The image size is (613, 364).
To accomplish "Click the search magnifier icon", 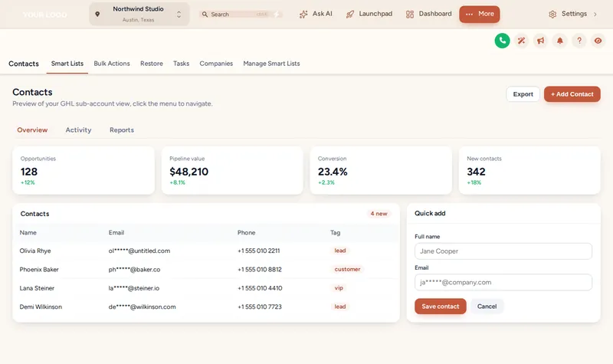I will point(205,14).
